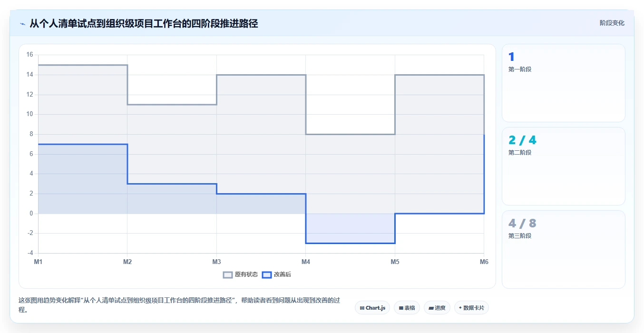
Task: Click the chart title text 从个人清单试点到组织级
Action: [144, 23]
